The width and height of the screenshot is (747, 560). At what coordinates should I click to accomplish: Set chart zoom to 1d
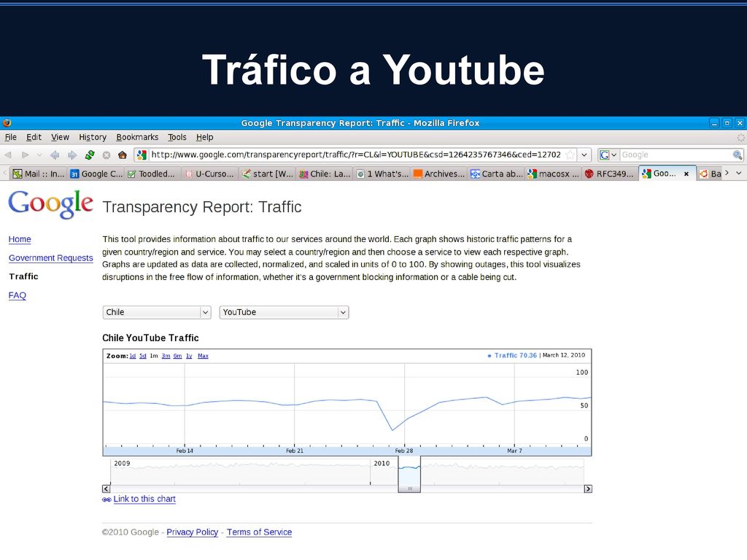coord(133,356)
